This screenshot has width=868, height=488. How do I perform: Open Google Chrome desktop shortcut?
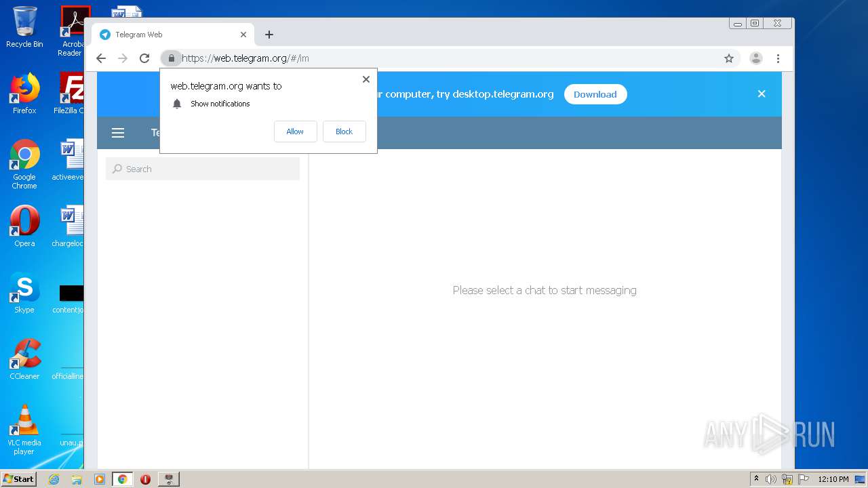pos(24,164)
